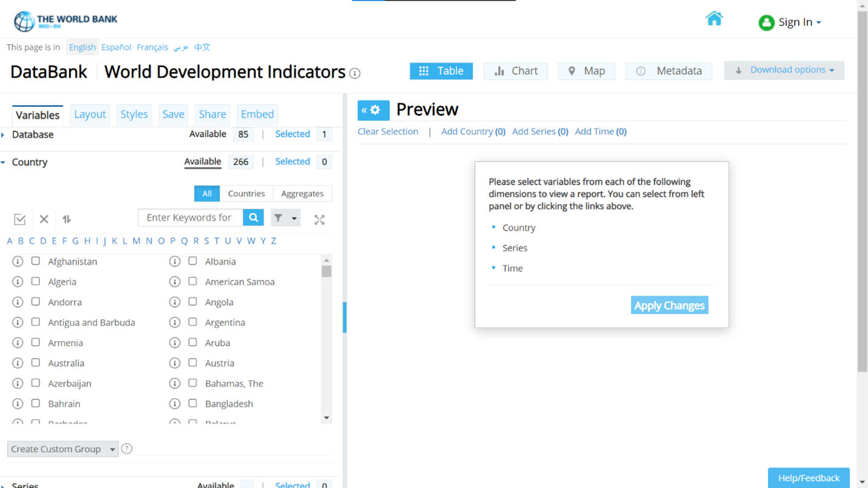This screenshot has height=488, width=868.
Task: Click the select-all checkmark icon
Action: 20,219
